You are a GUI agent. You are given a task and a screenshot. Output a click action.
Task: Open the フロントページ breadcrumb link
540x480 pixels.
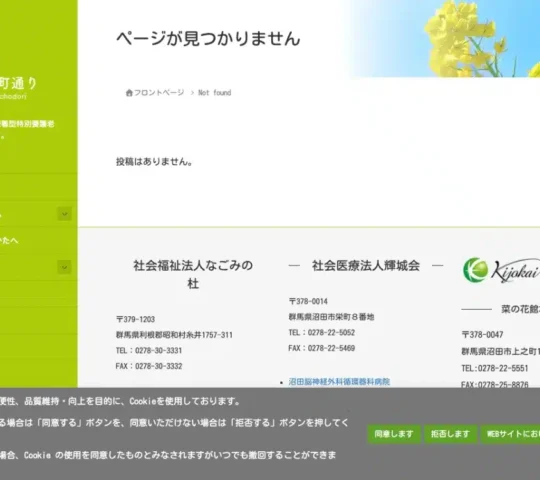[159, 93]
